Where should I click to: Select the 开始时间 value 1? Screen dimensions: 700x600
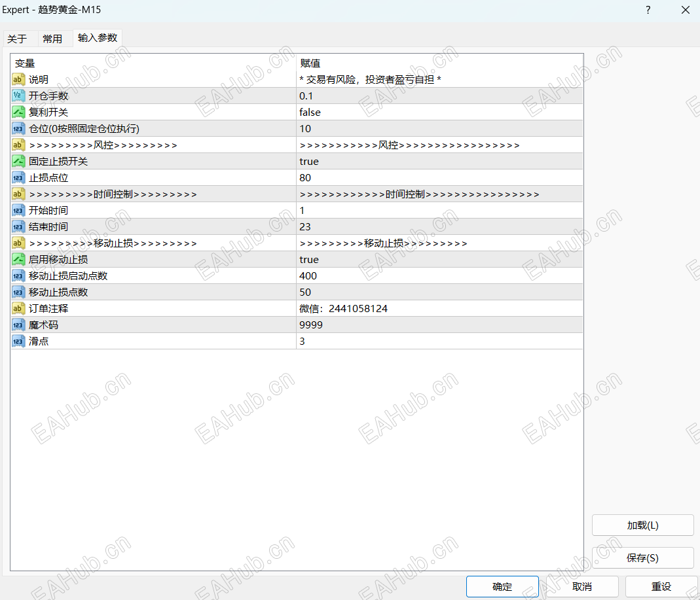coord(303,210)
